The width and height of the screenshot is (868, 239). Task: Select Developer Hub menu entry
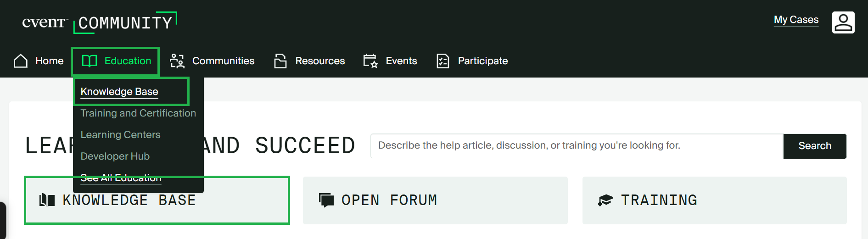(x=115, y=156)
